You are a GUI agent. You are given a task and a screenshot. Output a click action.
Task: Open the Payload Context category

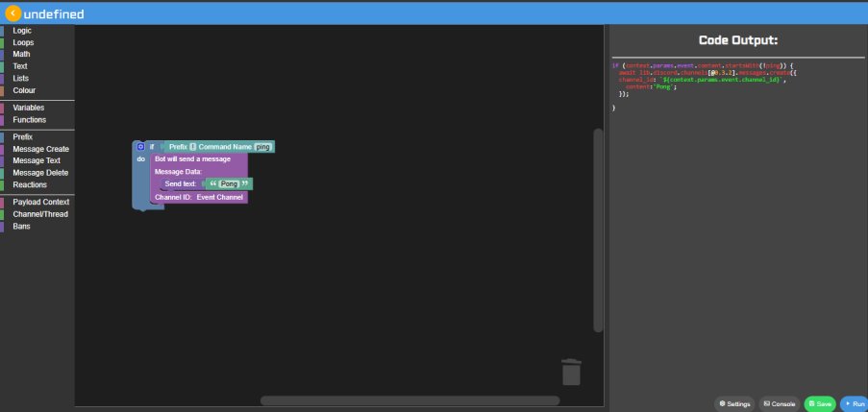pos(41,203)
